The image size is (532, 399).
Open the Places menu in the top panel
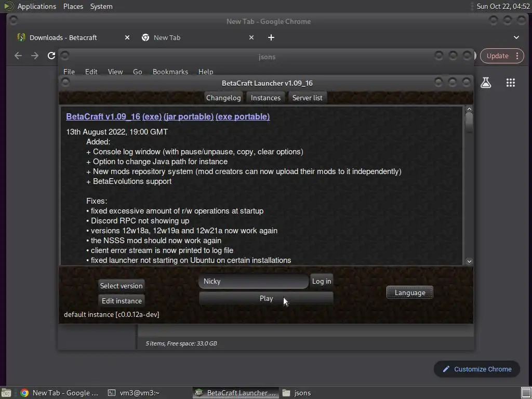pos(73,6)
